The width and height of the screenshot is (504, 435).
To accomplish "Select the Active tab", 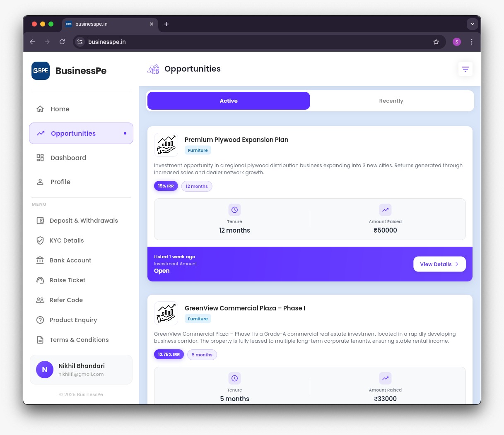I will click(229, 101).
